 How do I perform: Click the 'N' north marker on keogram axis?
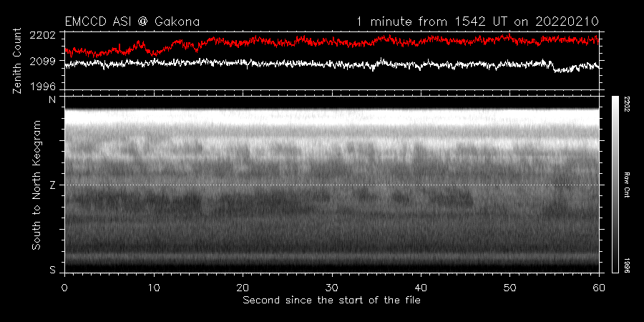[x=52, y=99]
